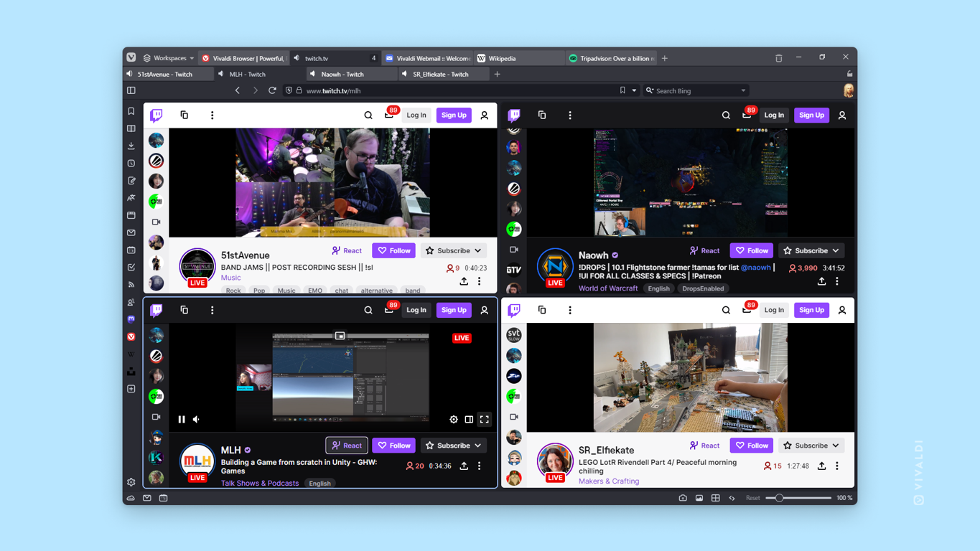Reload the current page
This screenshot has width=980, height=551.
point(272,90)
